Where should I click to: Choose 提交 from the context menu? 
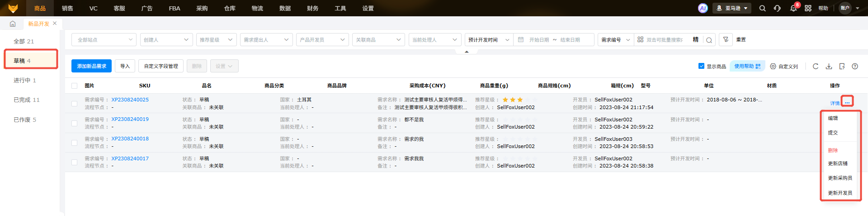pos(833,133)
